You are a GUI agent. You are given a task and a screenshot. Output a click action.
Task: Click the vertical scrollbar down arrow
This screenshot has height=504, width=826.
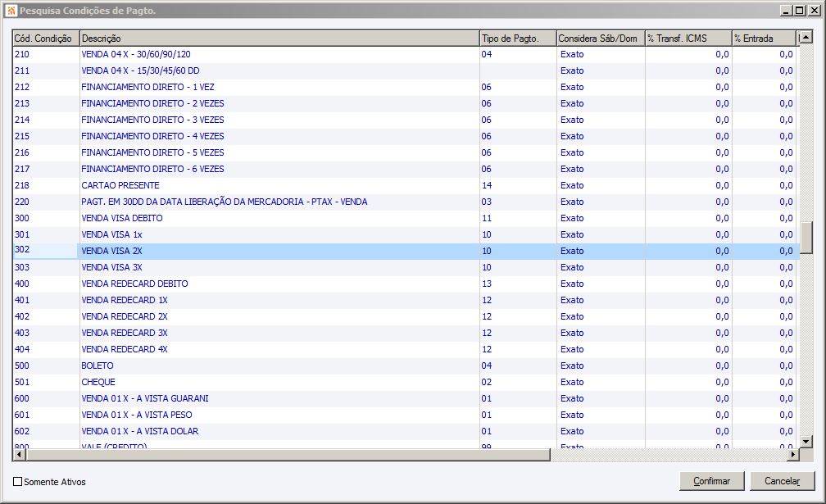(x=806, y=442)
